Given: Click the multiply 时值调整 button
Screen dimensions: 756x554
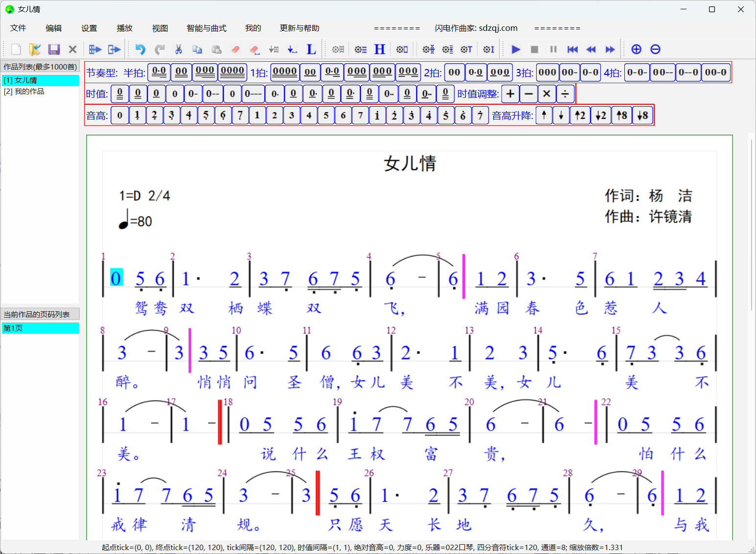Looking at the screenshot, I should click(x=547, y=93).
